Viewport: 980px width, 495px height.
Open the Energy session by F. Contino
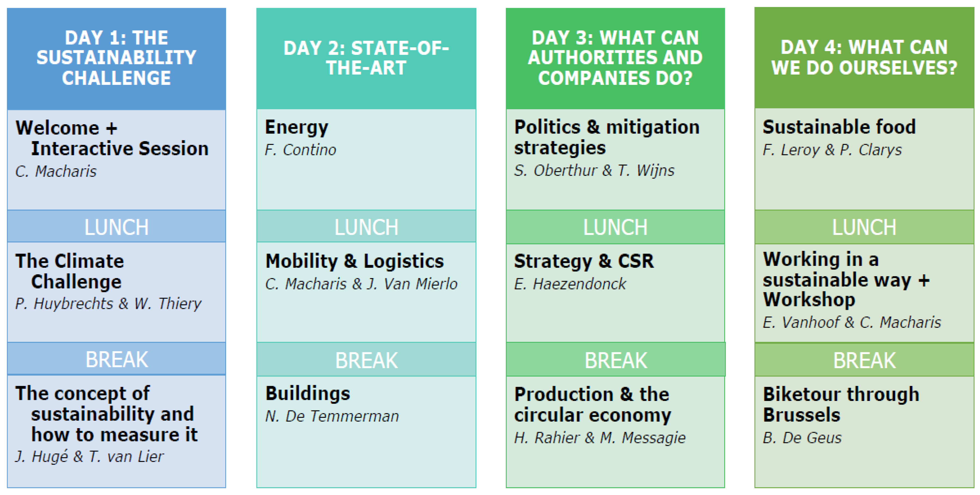tap(366, 160)
